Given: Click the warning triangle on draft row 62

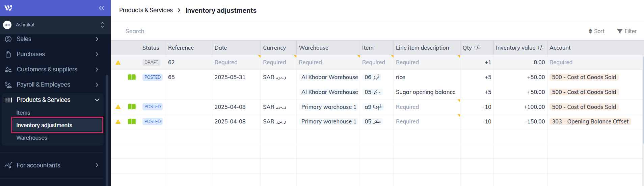Looking at the screenshot, I should (118, 63).
